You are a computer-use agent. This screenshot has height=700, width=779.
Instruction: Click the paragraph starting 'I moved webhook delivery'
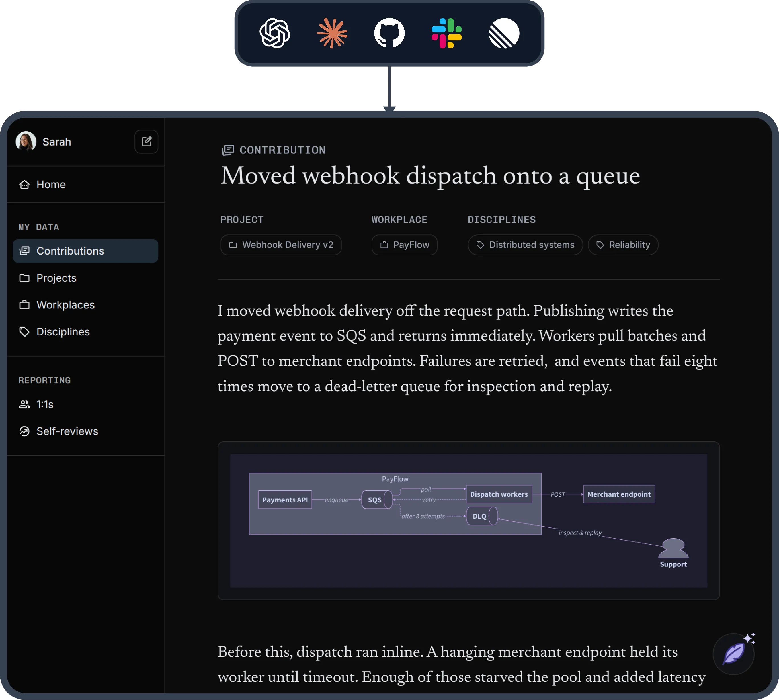468,349
